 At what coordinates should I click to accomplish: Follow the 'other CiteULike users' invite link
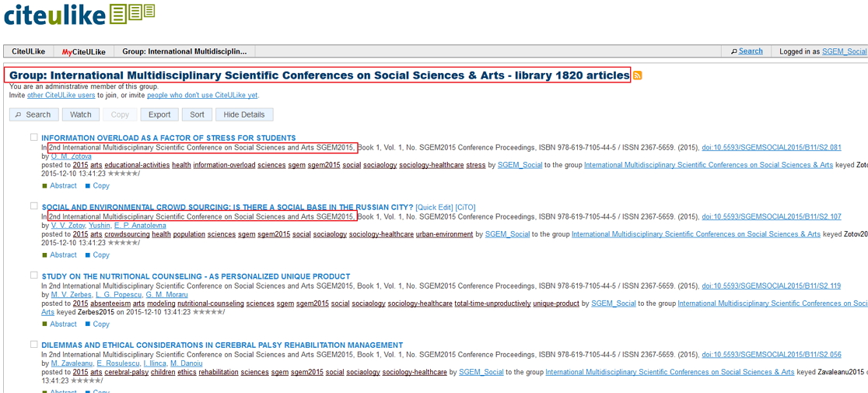61,95
